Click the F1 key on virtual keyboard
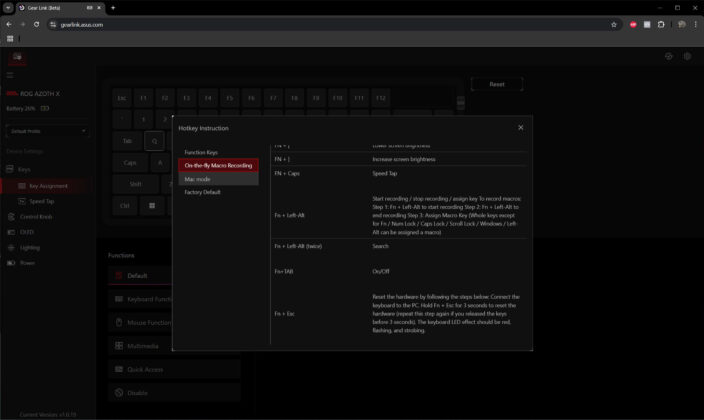Screen dimensions: 704x420 click(143, 98)
